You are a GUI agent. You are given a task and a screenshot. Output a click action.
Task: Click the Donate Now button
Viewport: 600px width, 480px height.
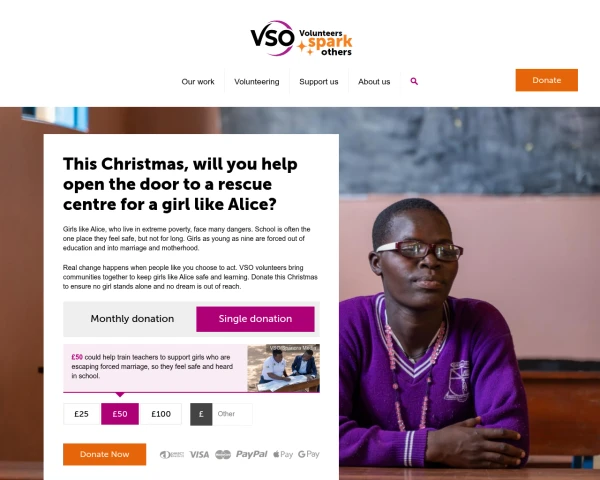coord(104,454)
